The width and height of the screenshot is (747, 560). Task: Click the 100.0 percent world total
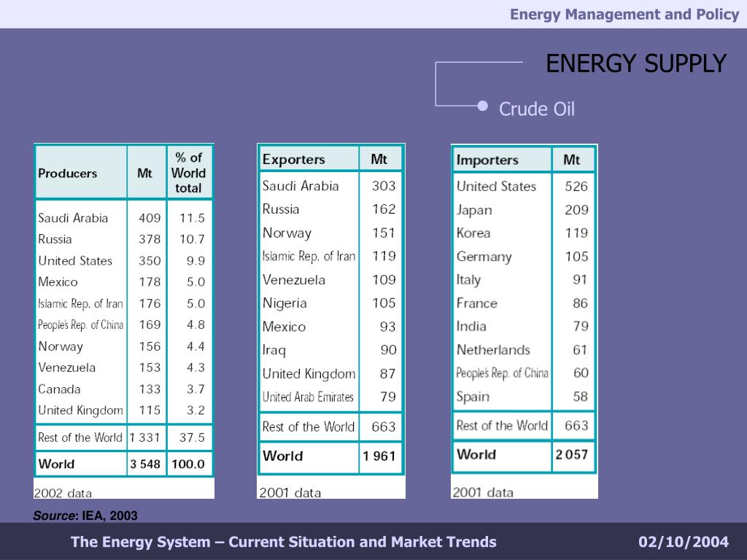click(x=188, y=464)
